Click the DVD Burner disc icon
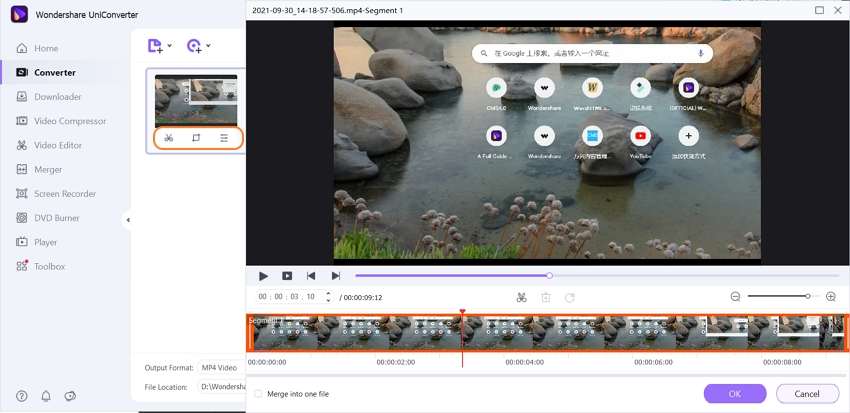The height and width of the screenshot is (413, 850). [22, 218]
